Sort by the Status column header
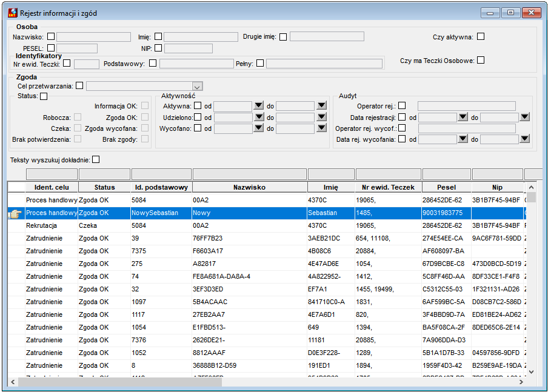 click(104, 187)
